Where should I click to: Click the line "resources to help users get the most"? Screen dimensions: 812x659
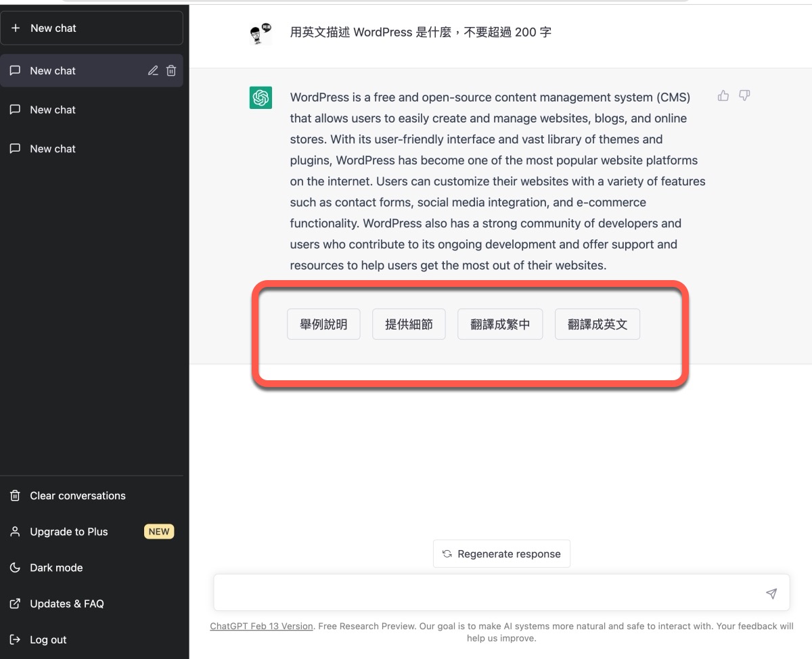coord(448,265)
